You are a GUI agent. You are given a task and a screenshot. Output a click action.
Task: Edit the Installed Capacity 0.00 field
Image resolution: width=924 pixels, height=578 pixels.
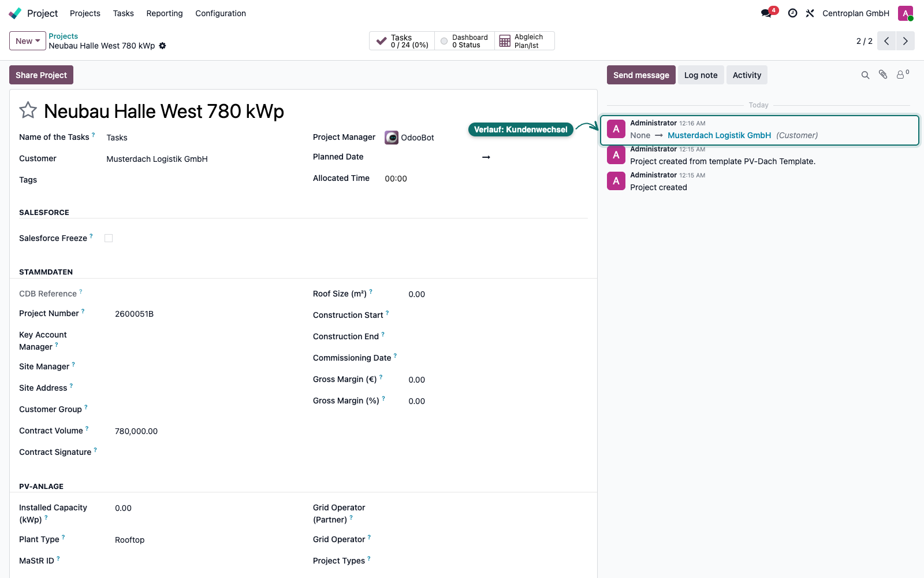point(123,508)
